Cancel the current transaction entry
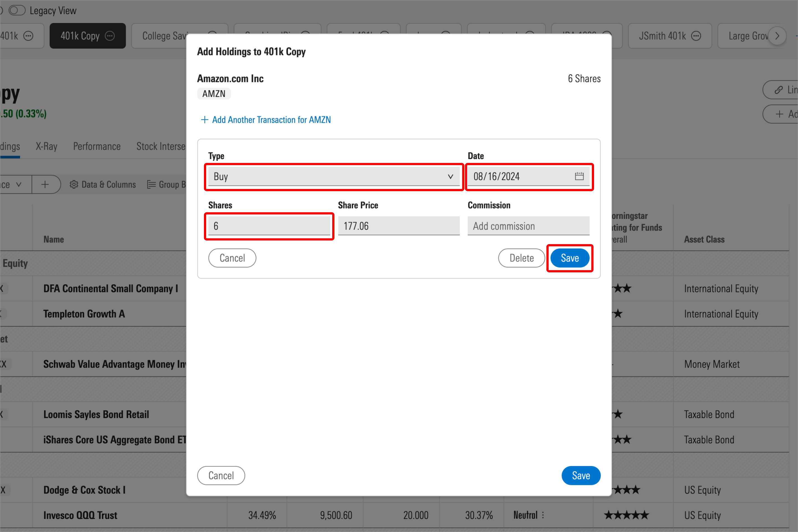 coord(232,258)
